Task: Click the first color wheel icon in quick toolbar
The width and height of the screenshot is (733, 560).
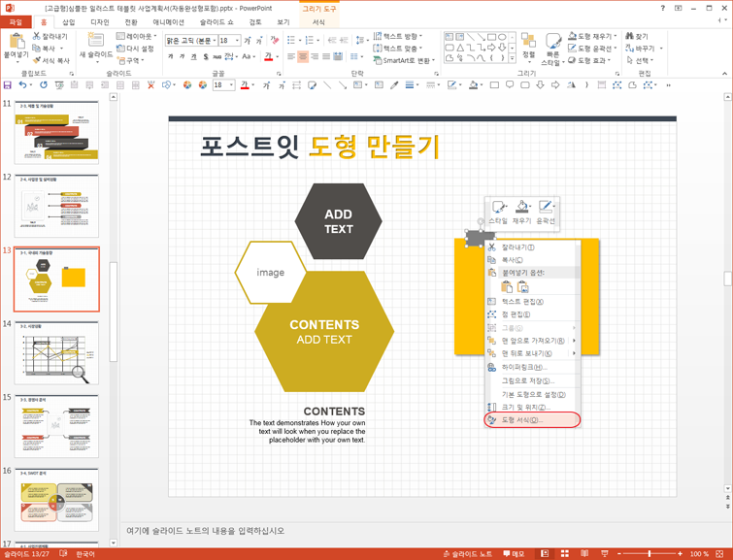Action: [x=187, y=85]
